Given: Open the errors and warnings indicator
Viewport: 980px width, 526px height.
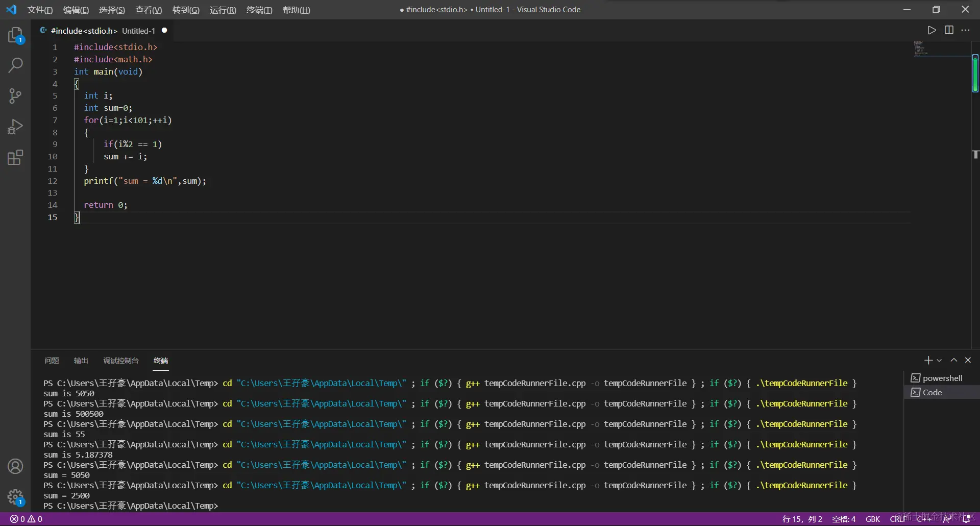Looking at the screenshot, I should click(27, 519).
